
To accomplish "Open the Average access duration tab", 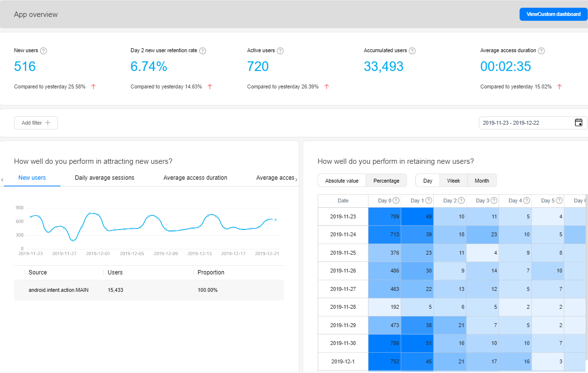I will 195,177.
